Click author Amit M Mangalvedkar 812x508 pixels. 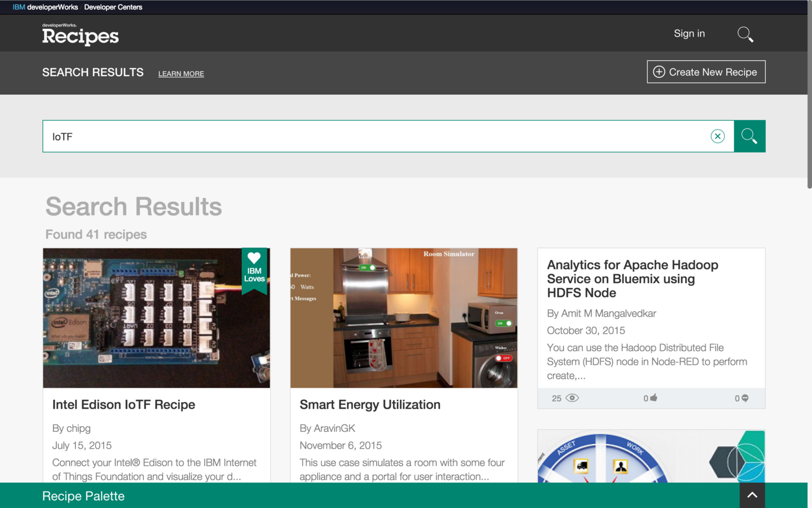(x=609, y=313)
